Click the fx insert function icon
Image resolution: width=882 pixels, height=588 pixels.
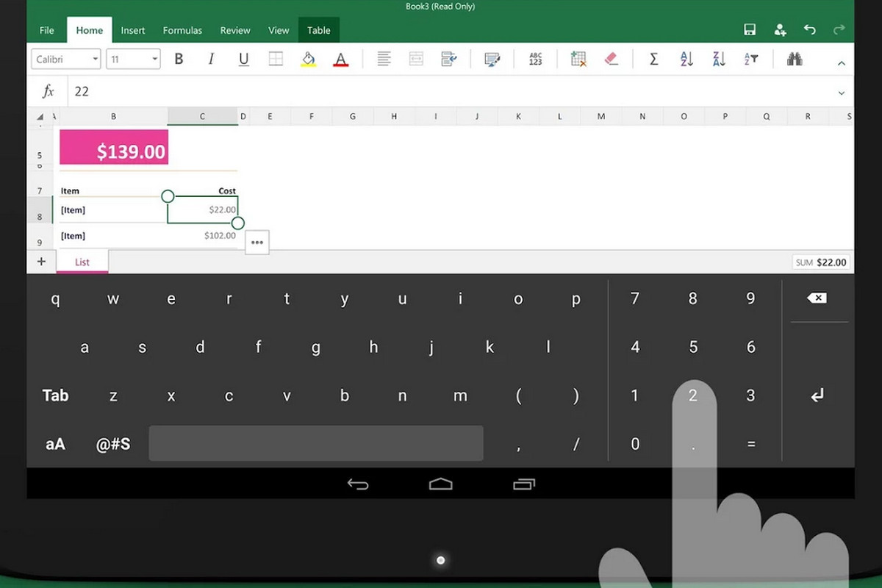click(49, 91)
